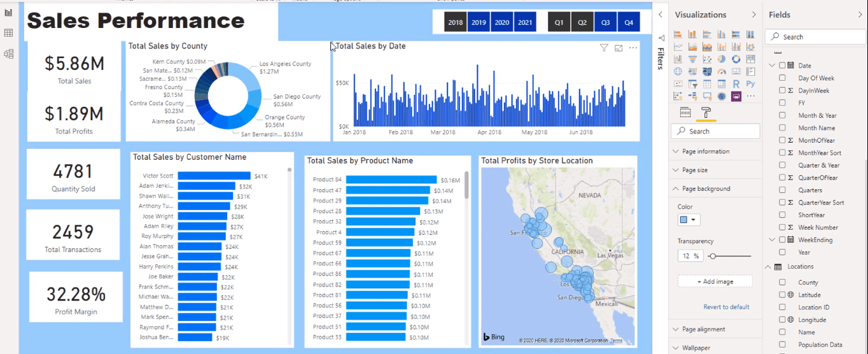Select the 2020 year slicer button
Image resolution: width=868 pixels, height=354 pixels.
coord(502,22)
